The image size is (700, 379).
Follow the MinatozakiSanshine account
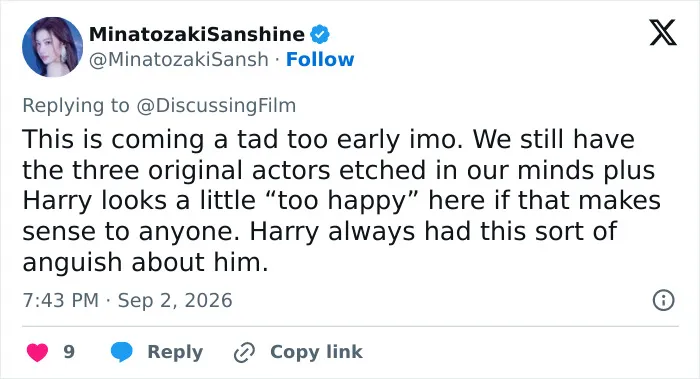pyautogui.click(x=320, y=59)
